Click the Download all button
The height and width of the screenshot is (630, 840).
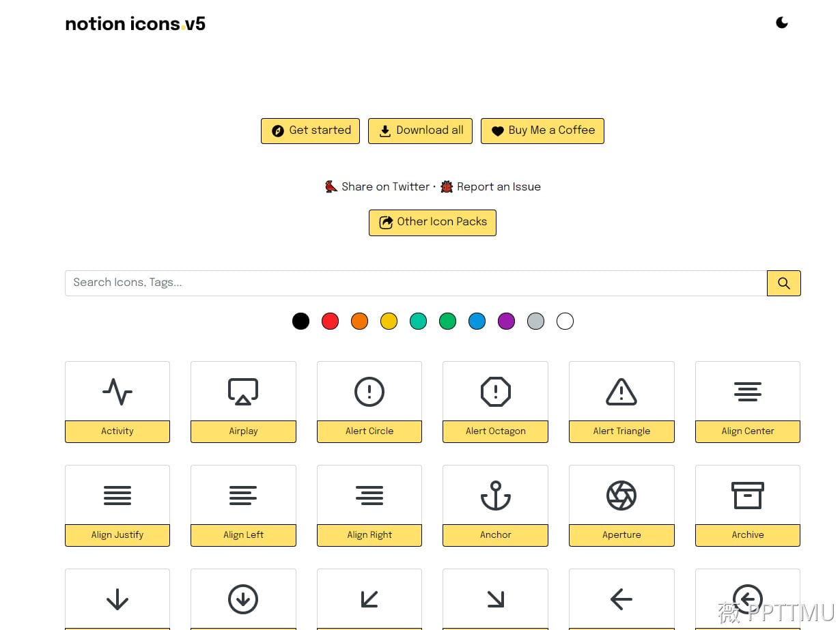tap(420, 130)
